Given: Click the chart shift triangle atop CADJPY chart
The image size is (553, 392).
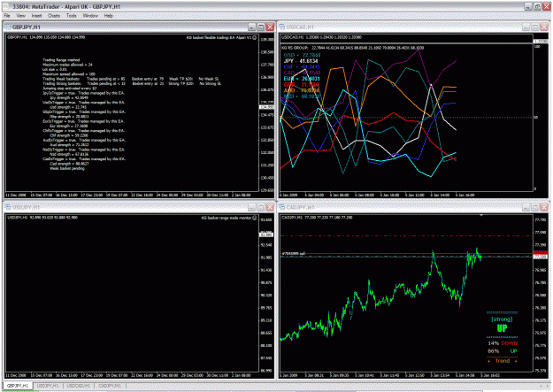Looking at the screenshot, I should tap(481, 215).
